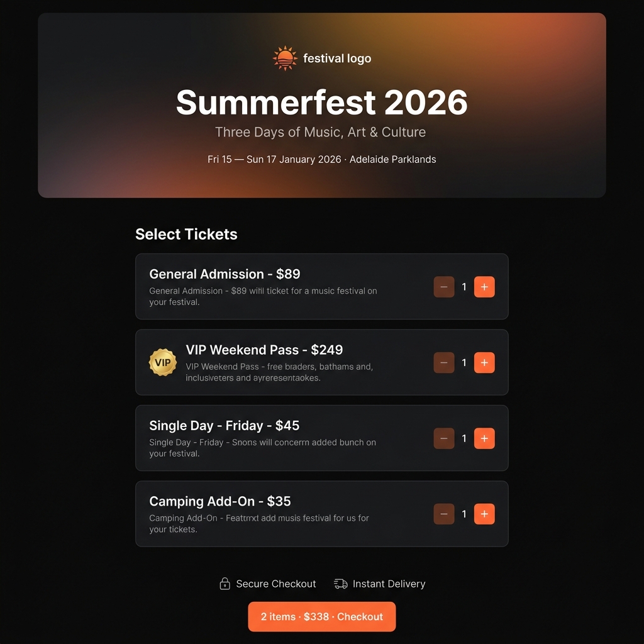Click the Instant Delivery label
This screenshot has width=644, height=644.
(x=389, y=584)
